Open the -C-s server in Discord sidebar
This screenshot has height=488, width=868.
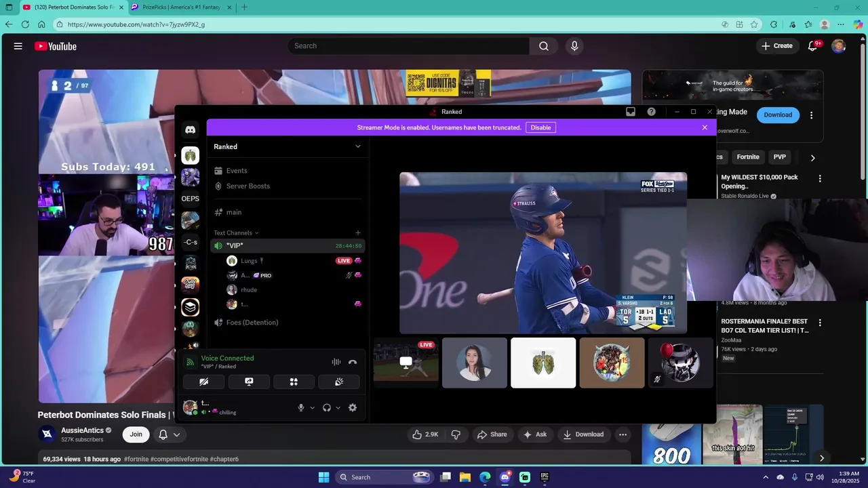click(x=191, y=242)
